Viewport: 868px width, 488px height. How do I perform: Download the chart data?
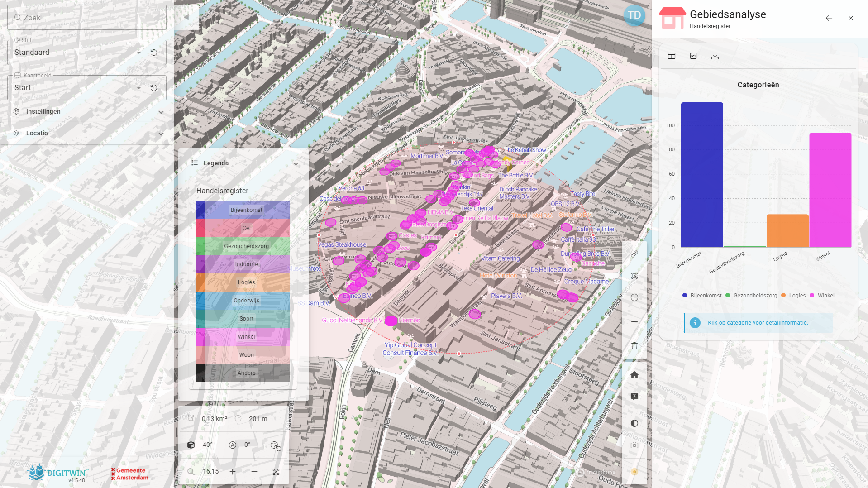[715, 56]
